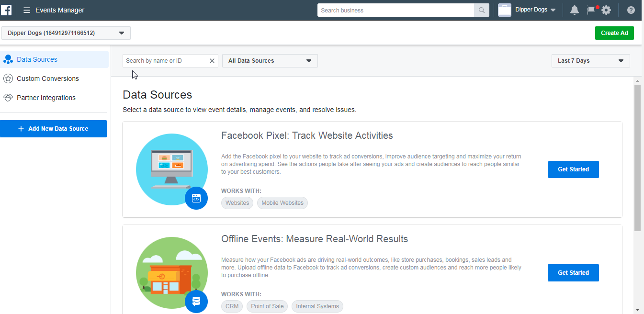
Task: Focus the Search business field
Action: point(396,10)
